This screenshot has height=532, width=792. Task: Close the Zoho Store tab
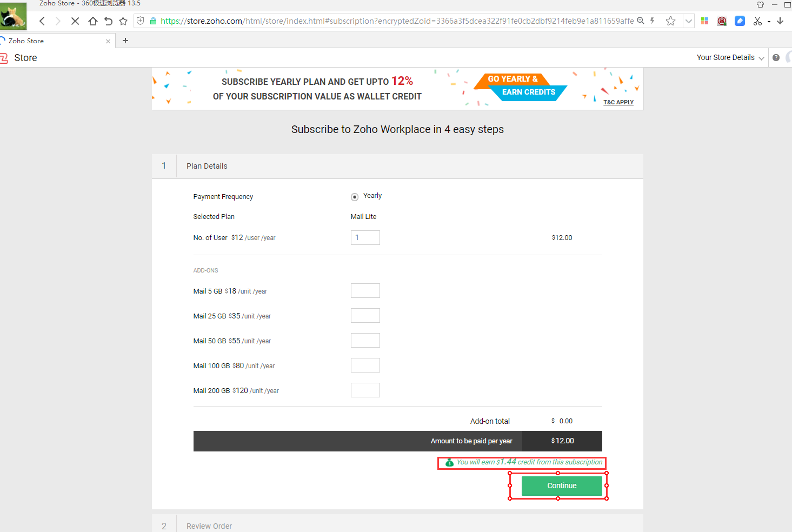[x=108, y=41]
